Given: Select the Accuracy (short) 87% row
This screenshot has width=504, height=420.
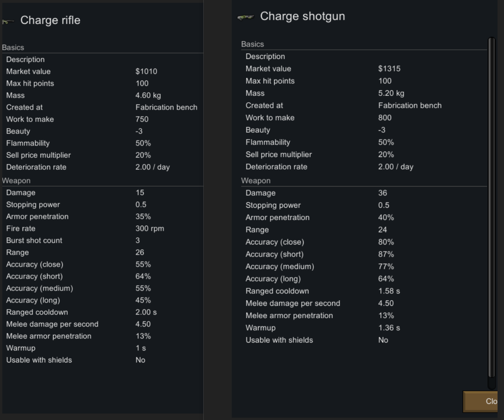Looking at the screenshot, I should pos(275,254).
